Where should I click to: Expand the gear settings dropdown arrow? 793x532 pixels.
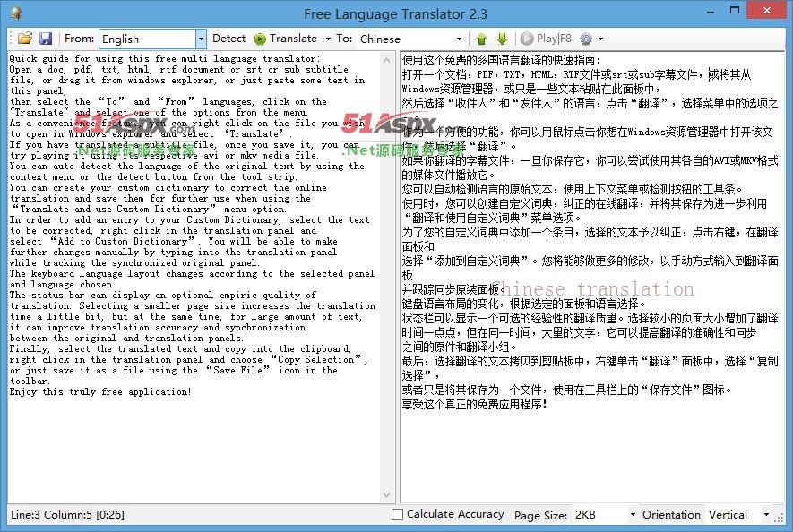(x=601, y=39)
